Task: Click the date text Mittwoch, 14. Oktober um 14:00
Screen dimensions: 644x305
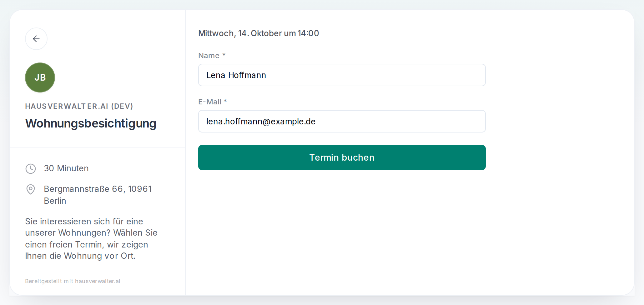Action: tap(259, 33)
